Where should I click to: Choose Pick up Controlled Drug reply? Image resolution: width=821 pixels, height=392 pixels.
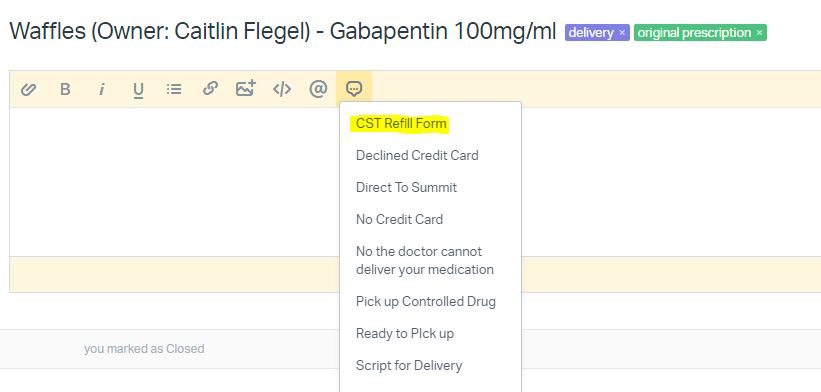[426, 302]
